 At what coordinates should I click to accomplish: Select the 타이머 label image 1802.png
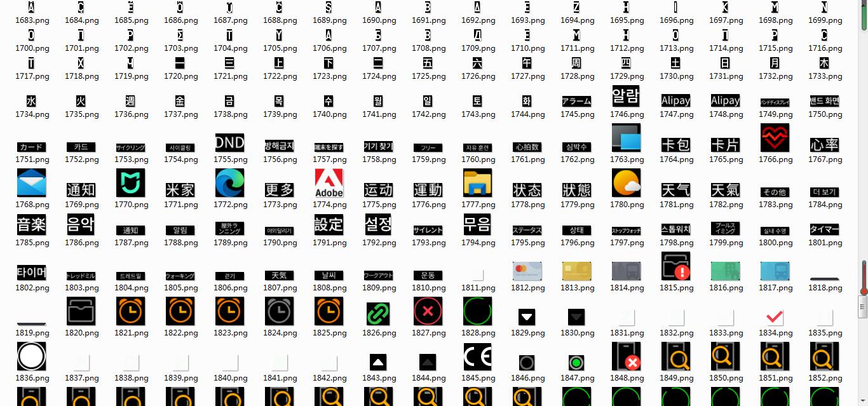[x=31, y=273]
